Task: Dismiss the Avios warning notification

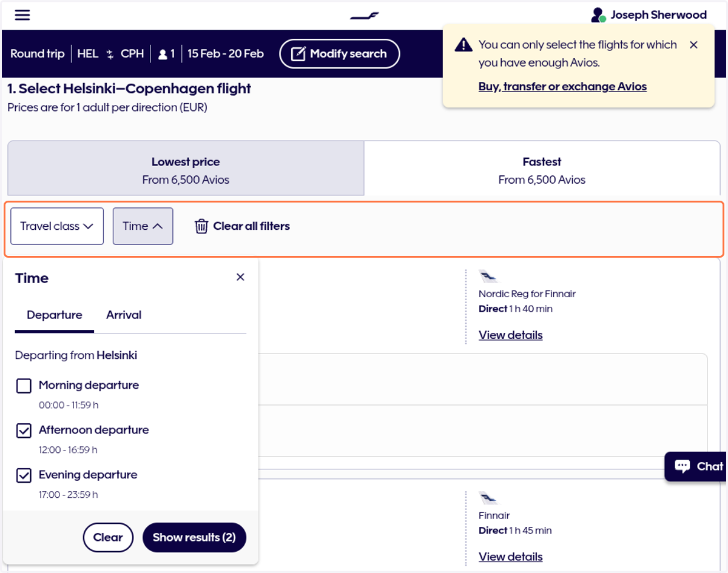Action: pyautogui.click(x=694, y=45)
